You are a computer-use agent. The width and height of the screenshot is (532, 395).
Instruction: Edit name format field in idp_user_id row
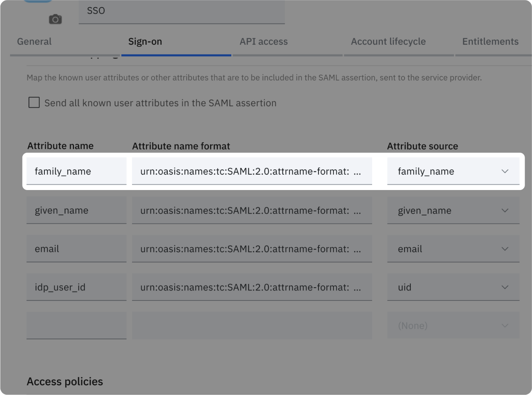(x=252, y=287)
